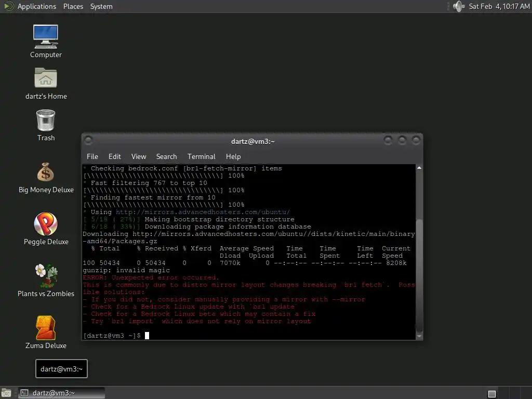Click 'Downloading package information database' line
532x399 pixels.
click(x=228, y=227)
